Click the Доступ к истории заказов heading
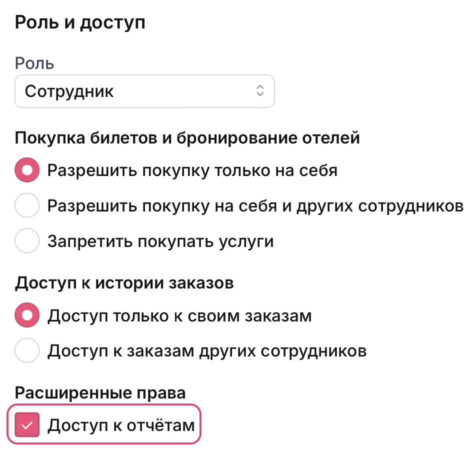The image size is (476, 452). [x=124, y=283]
